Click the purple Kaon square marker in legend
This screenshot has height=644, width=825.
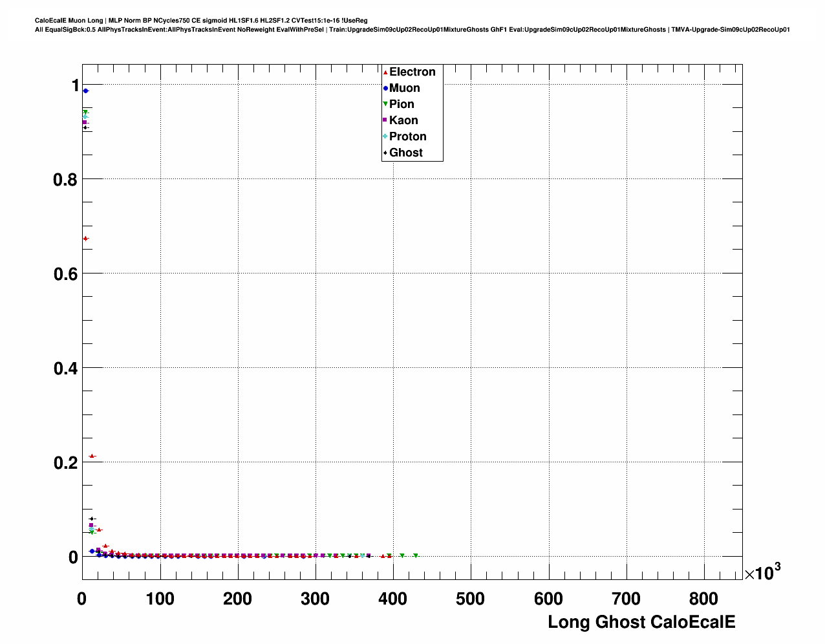coord(385,121)
